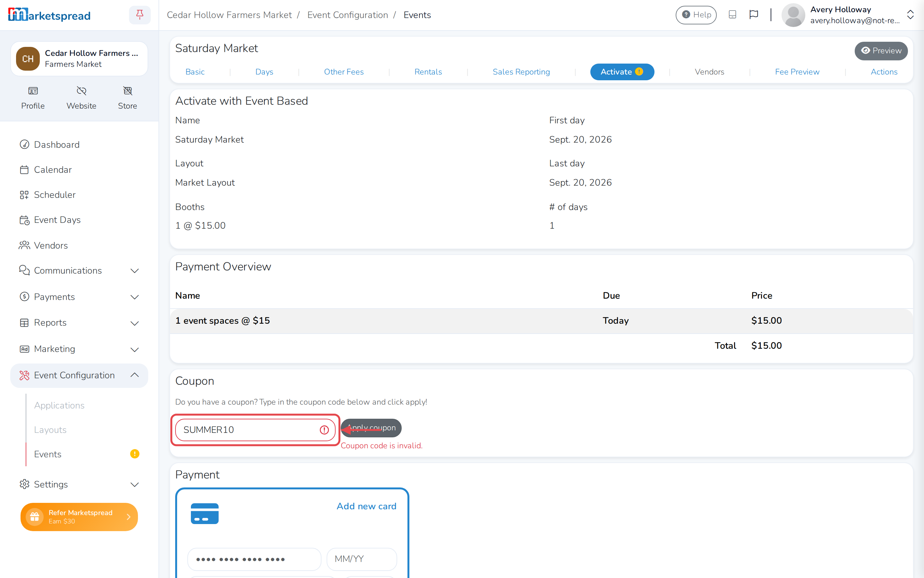Expand the Communications menu
Image resolution: width=924 pixels, height=578 pixels.
79,271
